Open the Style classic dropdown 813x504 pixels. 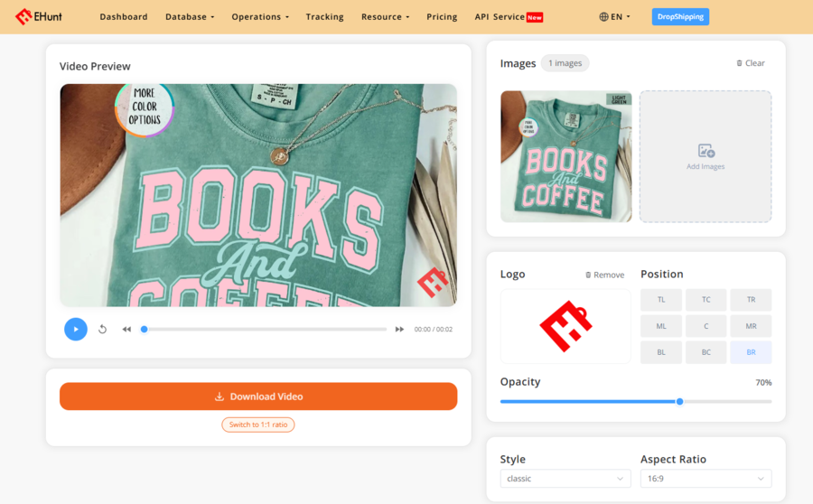[565, 479]
